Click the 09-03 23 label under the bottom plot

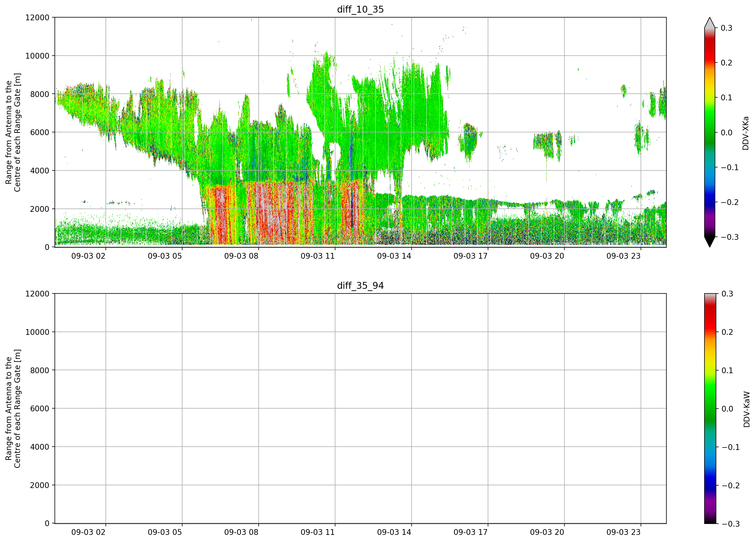pos(623,532)
